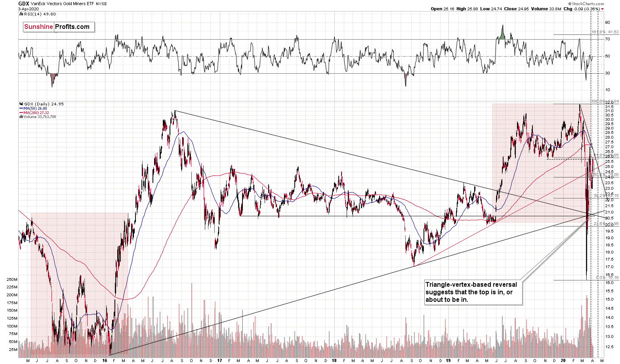
Task: Click the 250M volume axis label
Action: (x=11, y=280)
